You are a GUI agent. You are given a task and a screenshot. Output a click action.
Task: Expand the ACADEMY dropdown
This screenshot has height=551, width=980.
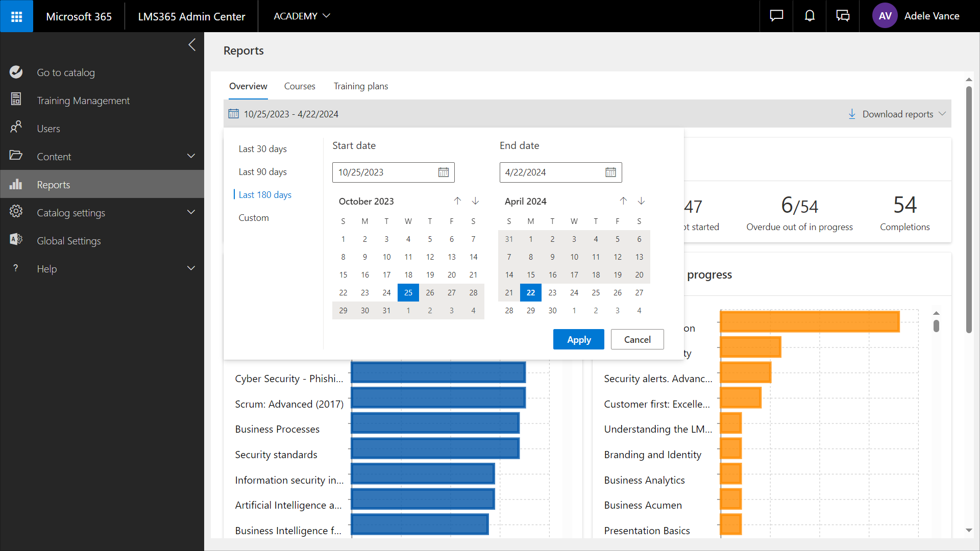302,16
